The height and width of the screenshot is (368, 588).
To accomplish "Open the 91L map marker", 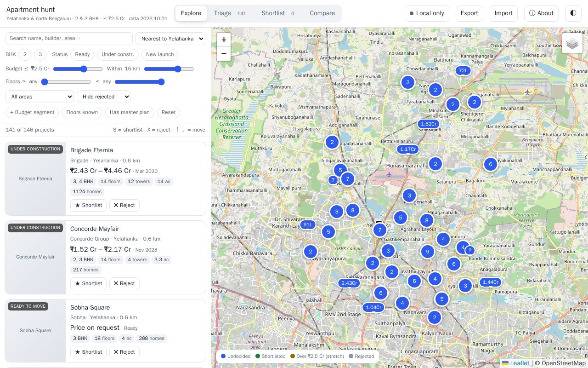I will tap(308, 225).
